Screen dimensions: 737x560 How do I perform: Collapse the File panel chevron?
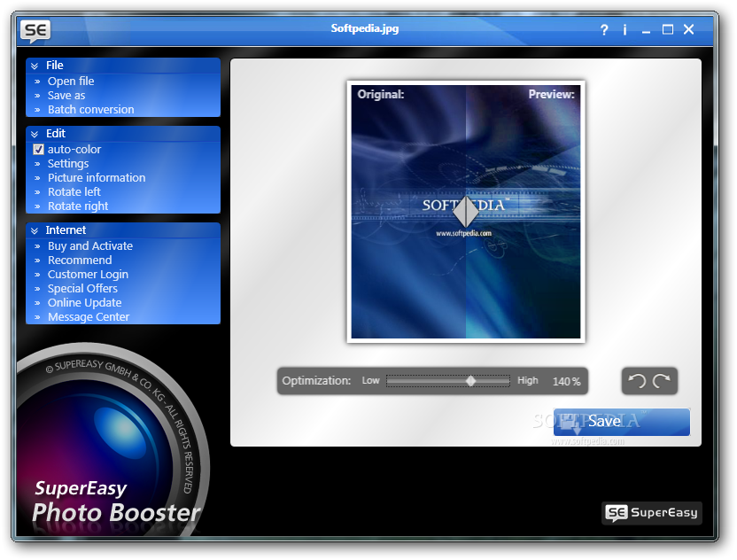coord(35,66)
